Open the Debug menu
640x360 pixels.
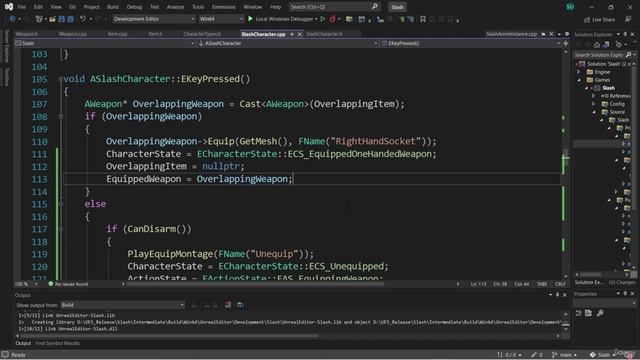tap(134, 7)
